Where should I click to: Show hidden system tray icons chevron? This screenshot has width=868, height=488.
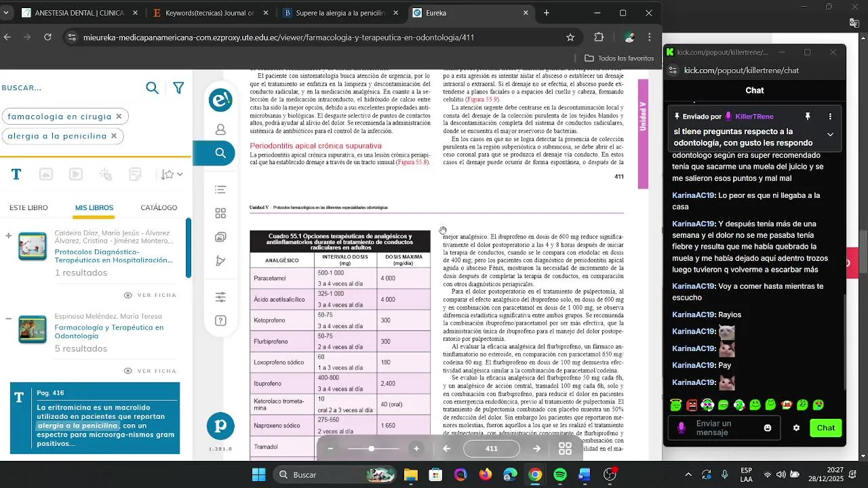tap(688, 474)
